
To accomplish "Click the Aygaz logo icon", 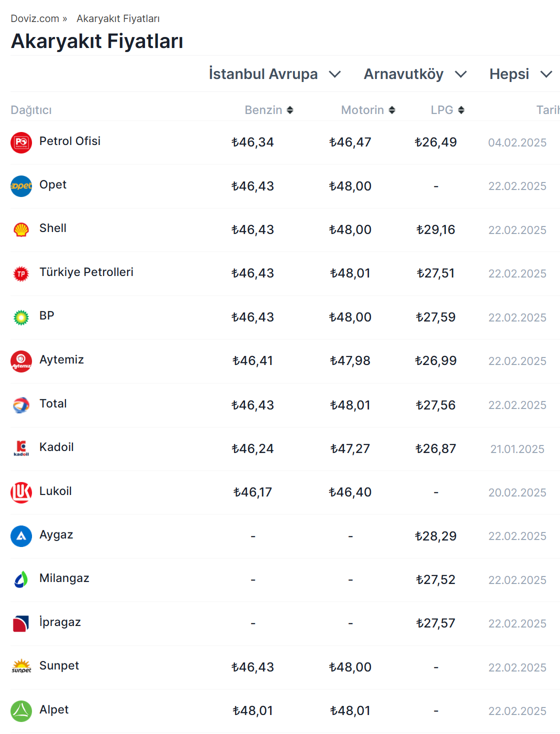I will coord(21,536).
